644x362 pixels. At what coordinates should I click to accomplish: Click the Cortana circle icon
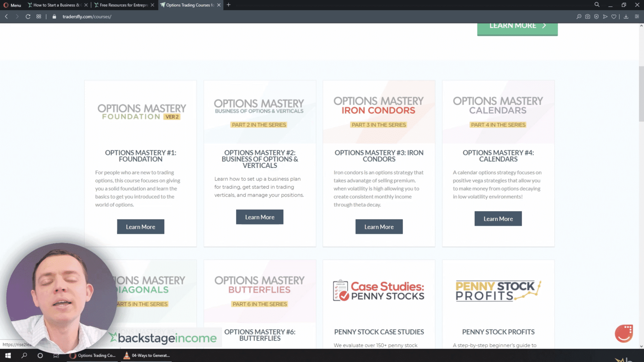(x=40, y=355)
